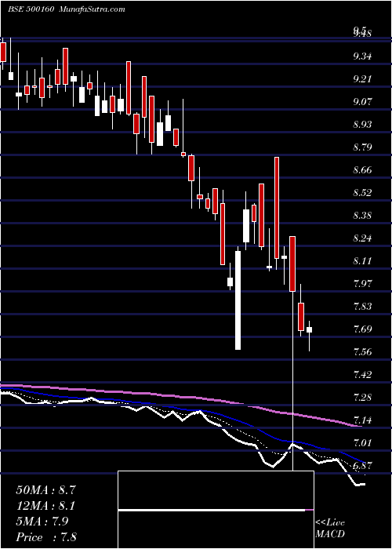Image resolution: width=392 pixels, height=549 pixels.
Task: Click the 7.83 price axis label
Action: tap(362, 307)
